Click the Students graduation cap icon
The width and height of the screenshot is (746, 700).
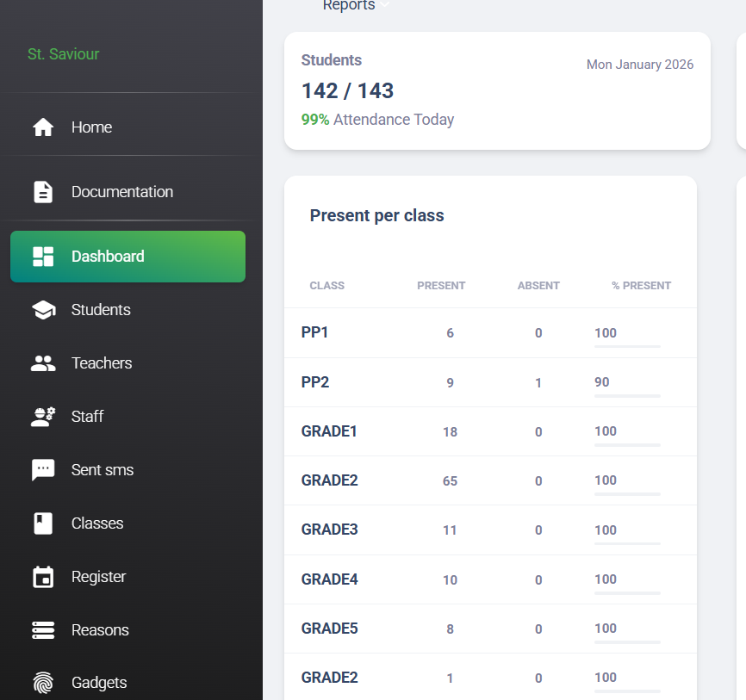(x=43, y=310)
